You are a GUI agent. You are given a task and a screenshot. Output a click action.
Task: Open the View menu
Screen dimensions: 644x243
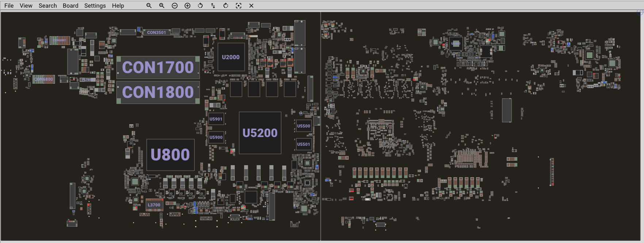coord(26,5)
